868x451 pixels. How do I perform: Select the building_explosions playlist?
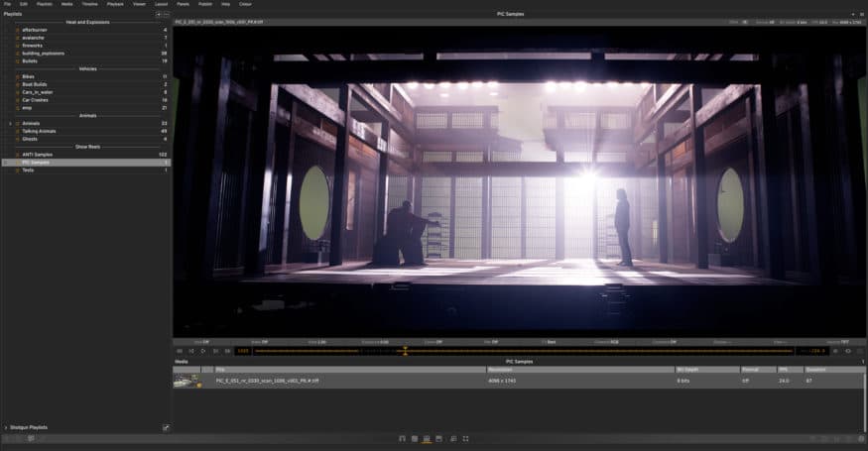click(43, 53)
